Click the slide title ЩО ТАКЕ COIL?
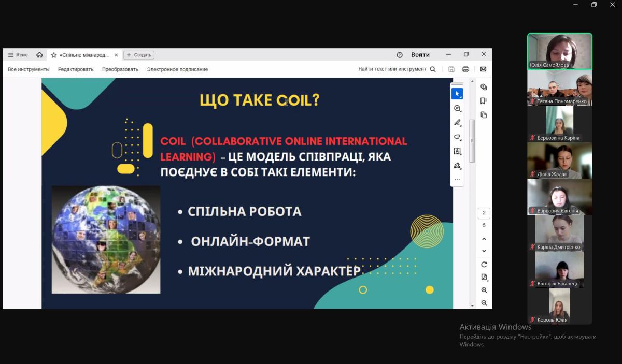 click(259, 100)
